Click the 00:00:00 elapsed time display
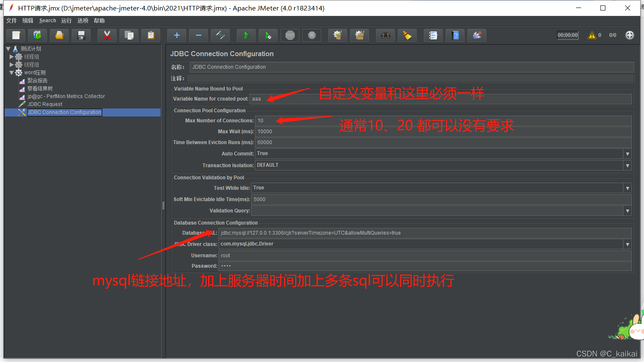Screen dimensions: 644x362 coord(568,35)
